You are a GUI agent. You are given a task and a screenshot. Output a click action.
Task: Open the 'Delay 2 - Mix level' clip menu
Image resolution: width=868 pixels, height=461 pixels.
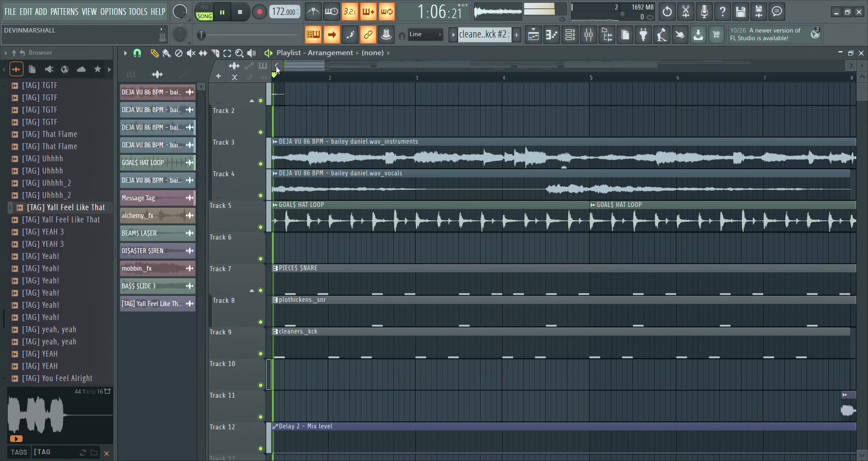click(275, 427)
